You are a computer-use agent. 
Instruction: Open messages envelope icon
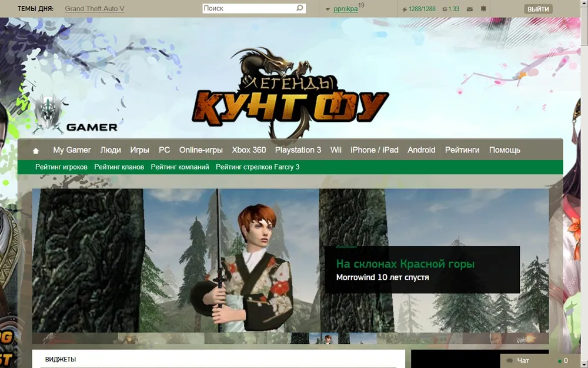(469, 9)
